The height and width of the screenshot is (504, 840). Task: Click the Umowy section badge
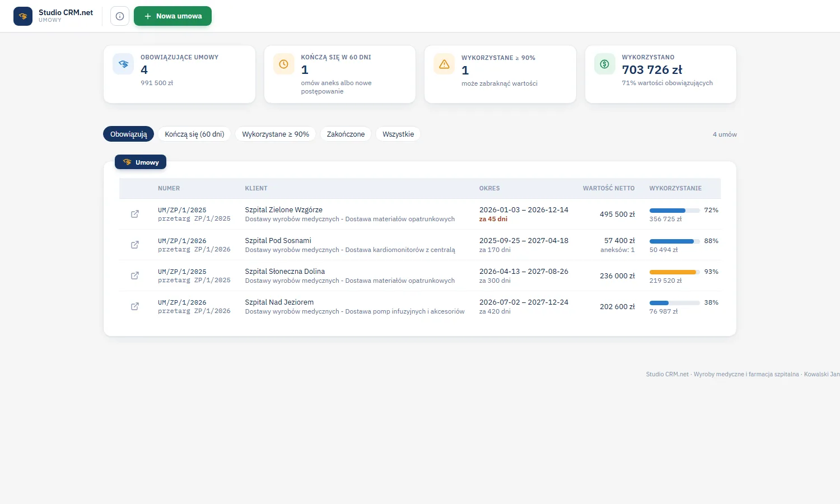pos(141,162)
